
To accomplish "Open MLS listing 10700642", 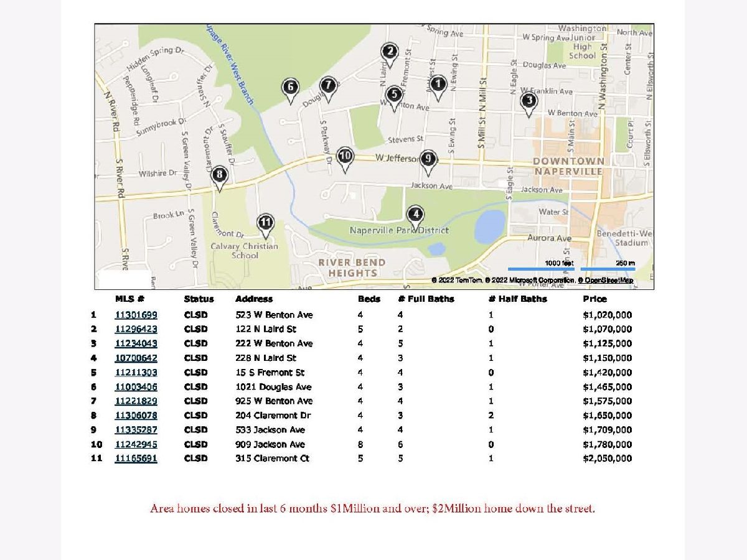I will 136,358.
